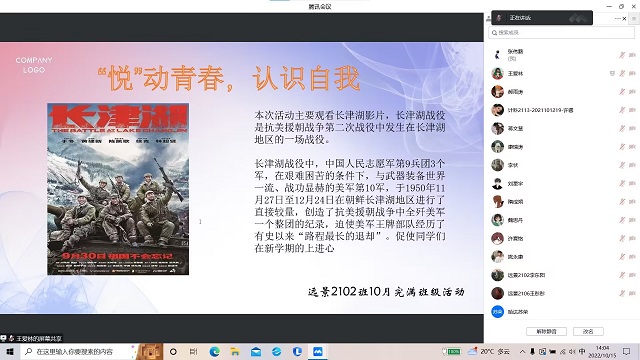Click the volume speaker icon in tray
Viewport: 640px width, 360px height.
572,351
